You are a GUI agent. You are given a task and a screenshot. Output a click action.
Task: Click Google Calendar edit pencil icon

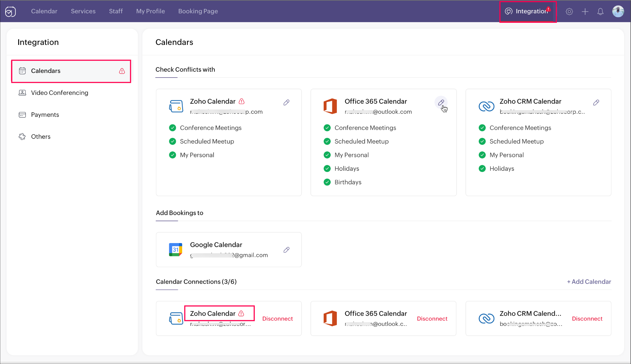[286, 250]
